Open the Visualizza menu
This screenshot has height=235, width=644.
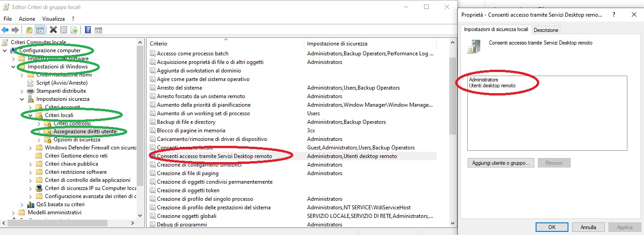[x=54, y=19]
